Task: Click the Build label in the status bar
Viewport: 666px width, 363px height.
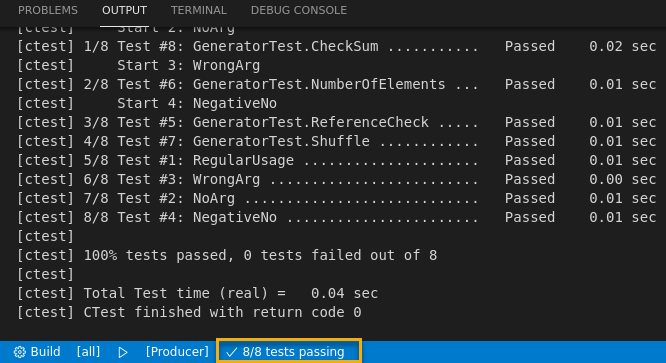Action: click(x=45, y=352)
